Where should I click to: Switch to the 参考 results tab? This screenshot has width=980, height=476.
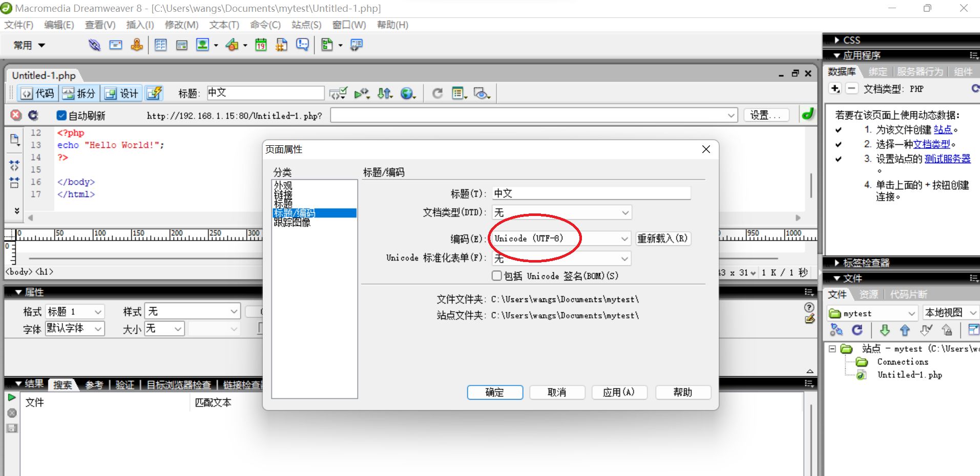[94, 385]
